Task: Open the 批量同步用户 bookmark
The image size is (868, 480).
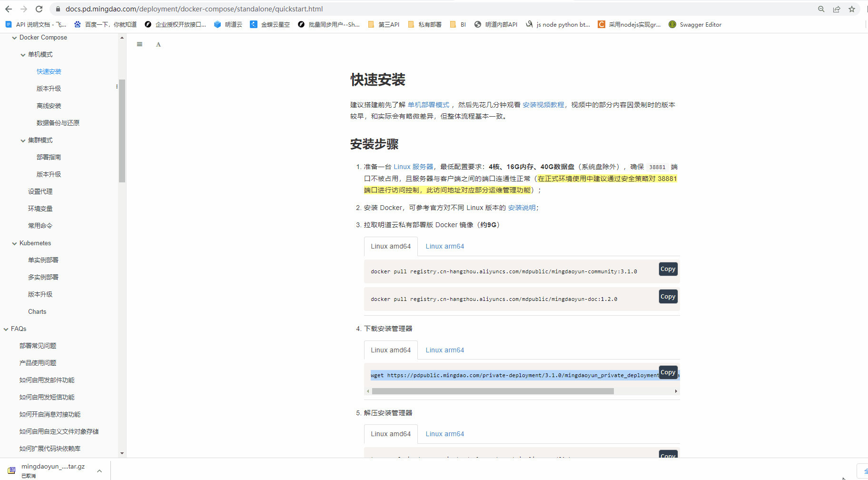Action: pyautogui.click(x=329, y=24)
